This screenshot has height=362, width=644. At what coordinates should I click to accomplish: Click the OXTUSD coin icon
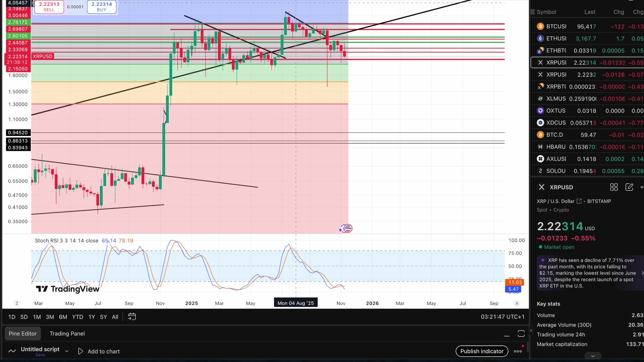tap(540, 111)
